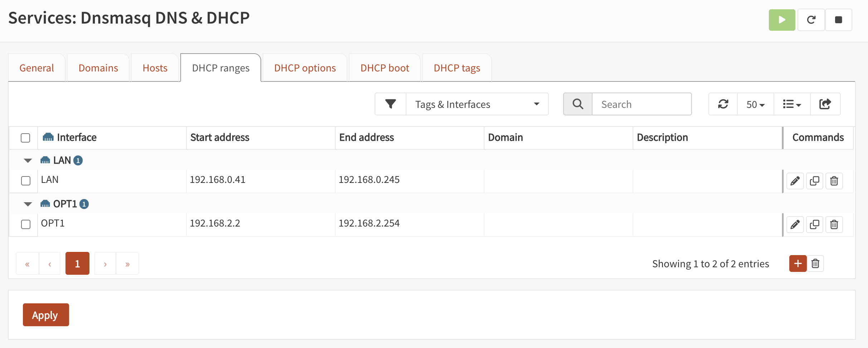This screenshot has width=868, height=348.
Task: Go to page 1 in pagination
Action: [x=77, y=264]
